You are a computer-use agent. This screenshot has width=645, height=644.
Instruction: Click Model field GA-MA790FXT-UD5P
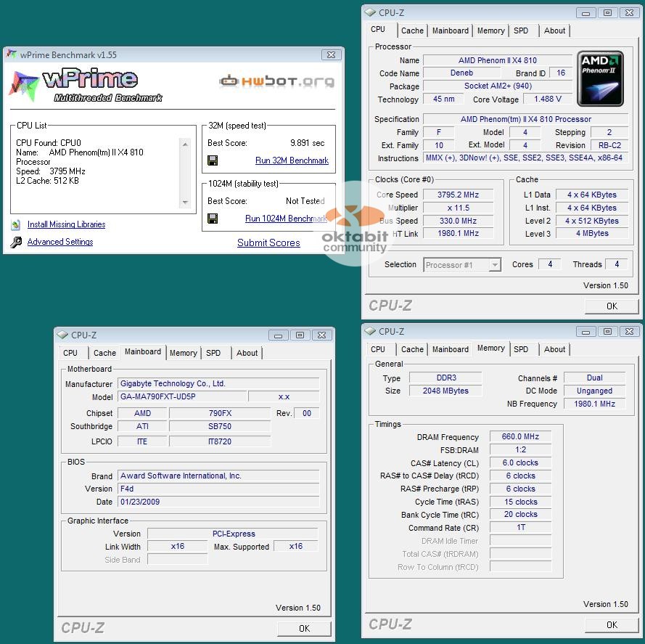[182, 396]
